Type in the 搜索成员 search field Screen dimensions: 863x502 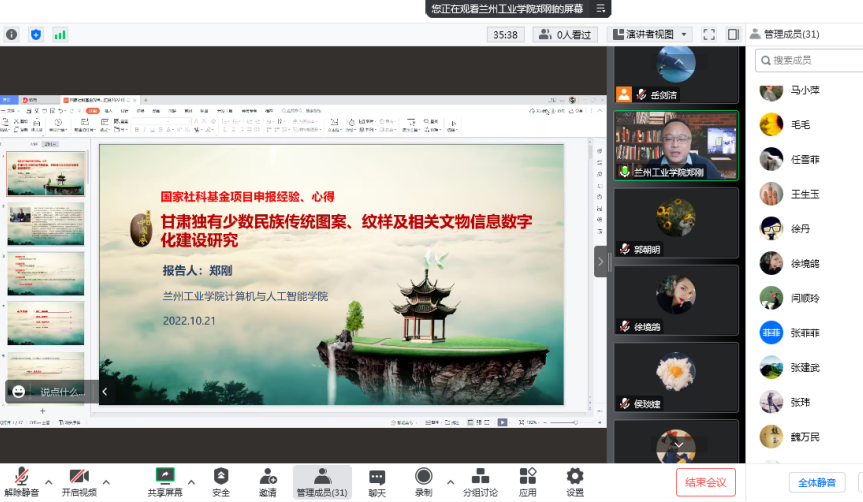[x=810, y=60]
